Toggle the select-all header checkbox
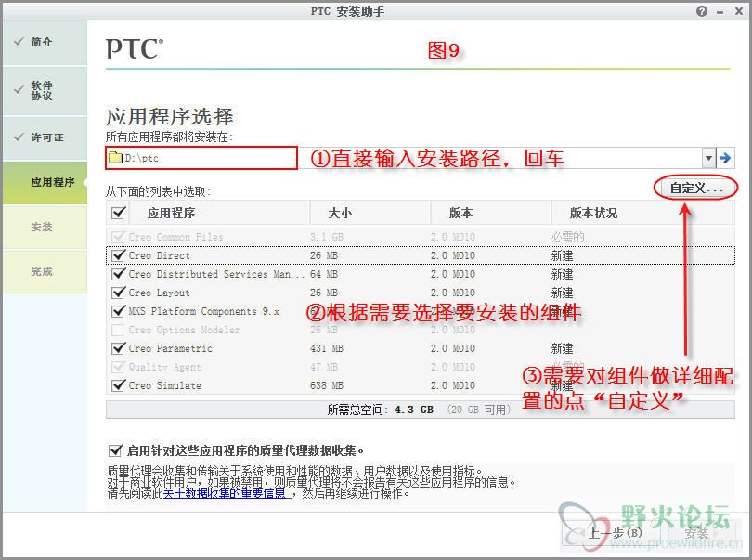 119,213
